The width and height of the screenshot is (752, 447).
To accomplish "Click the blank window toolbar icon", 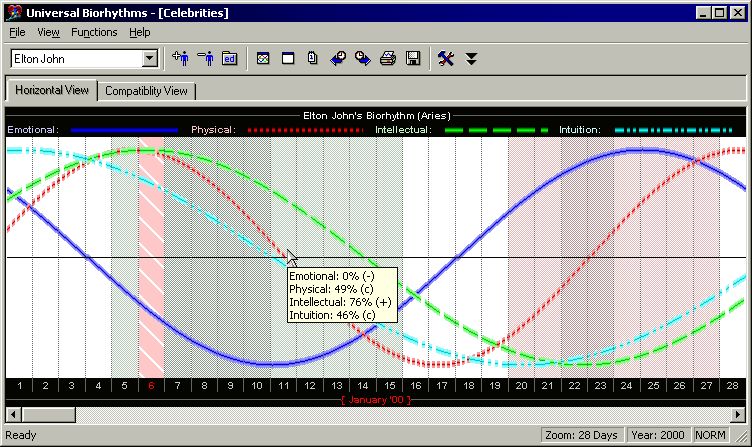I will 288,59.
